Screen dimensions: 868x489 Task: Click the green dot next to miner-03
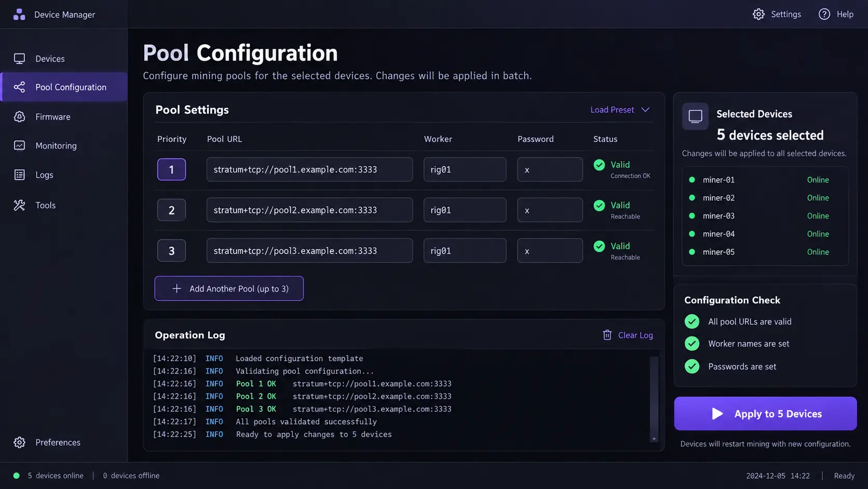tap(691, 216)
